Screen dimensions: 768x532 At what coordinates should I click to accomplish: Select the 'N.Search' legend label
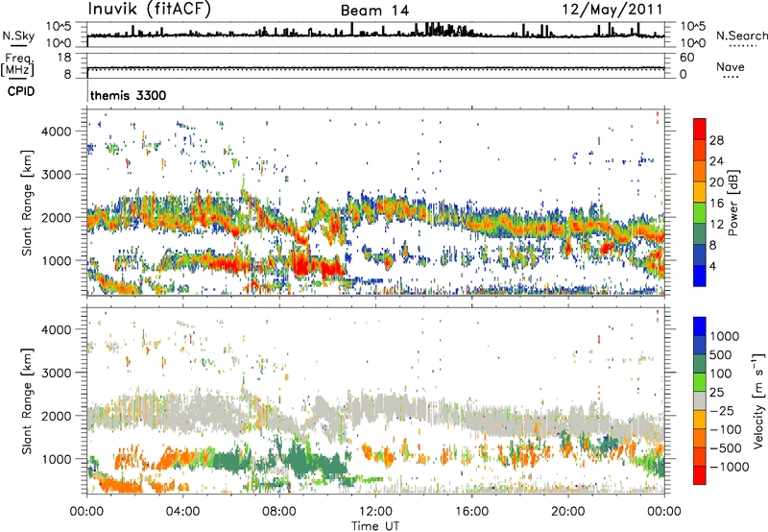741,36
